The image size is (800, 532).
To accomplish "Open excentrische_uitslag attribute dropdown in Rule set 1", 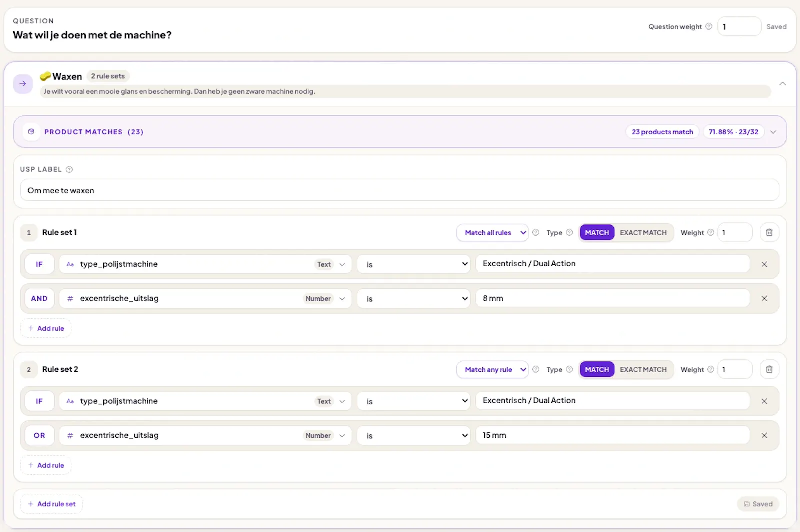I will [x=205, y=299].
